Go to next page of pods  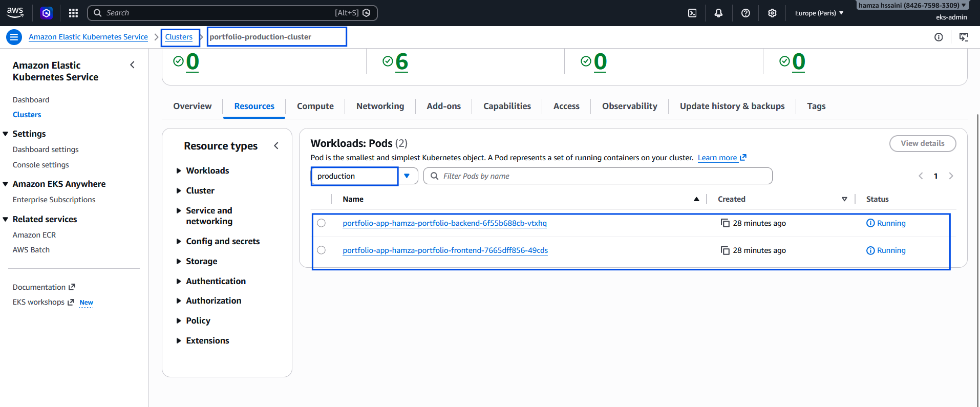click(x=951, y=176)
